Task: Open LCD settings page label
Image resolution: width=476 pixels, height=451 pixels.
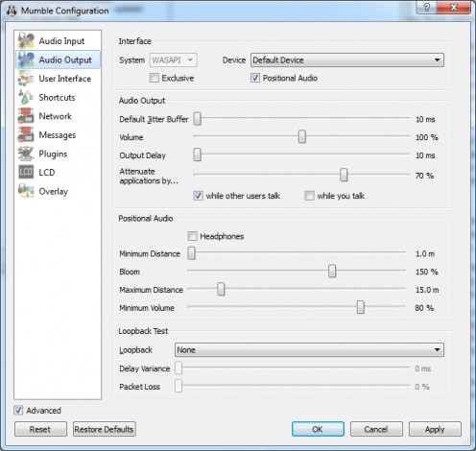Action: pyautogui.click(x=47, y=173)
